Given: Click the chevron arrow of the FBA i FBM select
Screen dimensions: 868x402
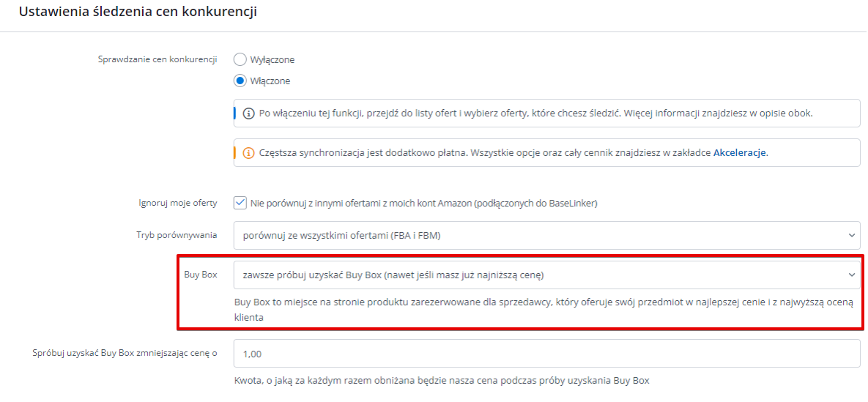Looking at the screenshot, I should pyautogui.click(x=851, y=235).
